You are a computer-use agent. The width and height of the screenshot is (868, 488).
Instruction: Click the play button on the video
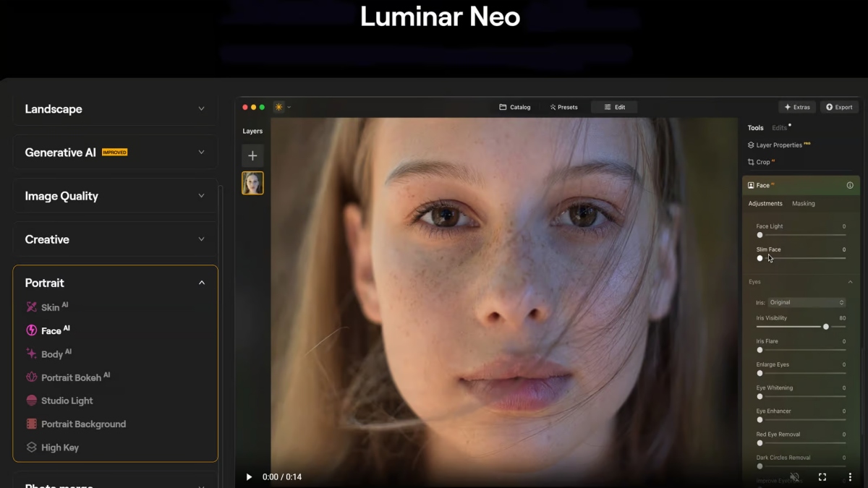(249, 476)
